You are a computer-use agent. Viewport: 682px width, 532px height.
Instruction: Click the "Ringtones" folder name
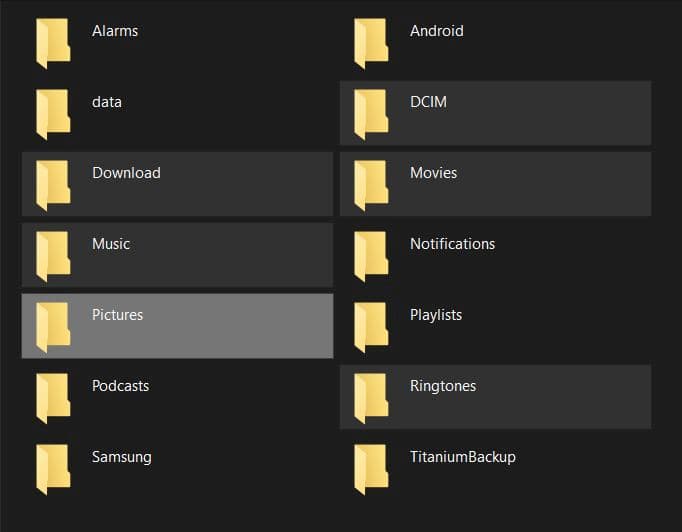[x=443, y=385]
